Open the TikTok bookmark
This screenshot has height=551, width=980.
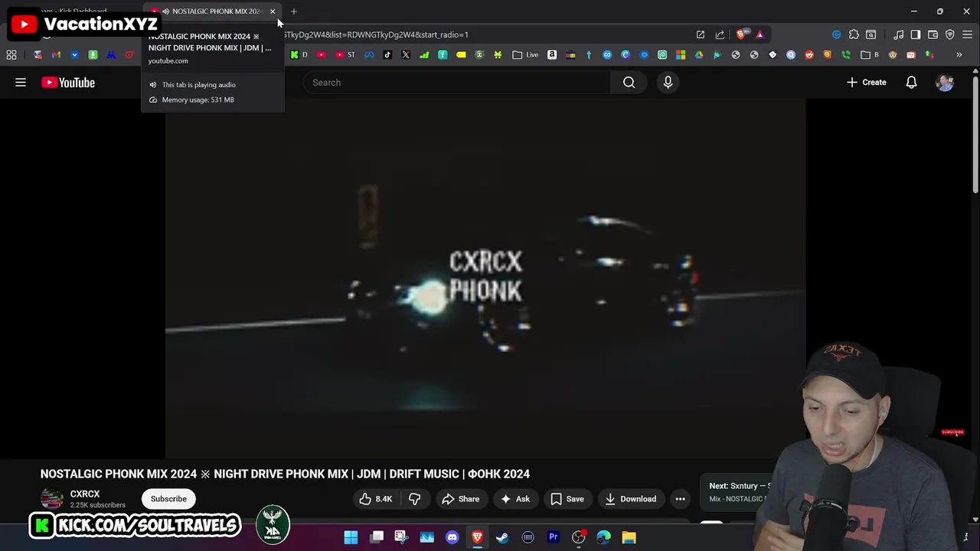[x=387, y=54]
